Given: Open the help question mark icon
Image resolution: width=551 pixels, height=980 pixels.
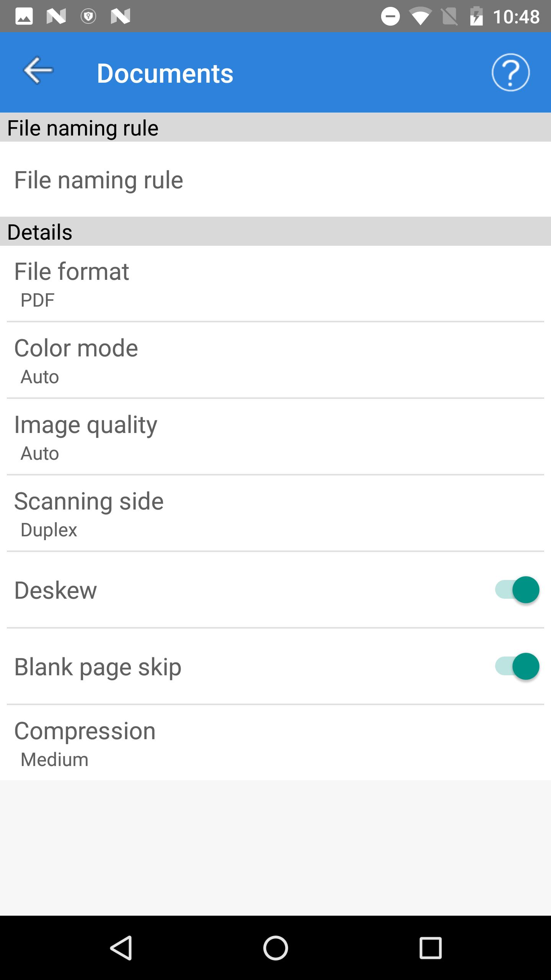Looking at the screenshot, I should (x=510, y=72).
